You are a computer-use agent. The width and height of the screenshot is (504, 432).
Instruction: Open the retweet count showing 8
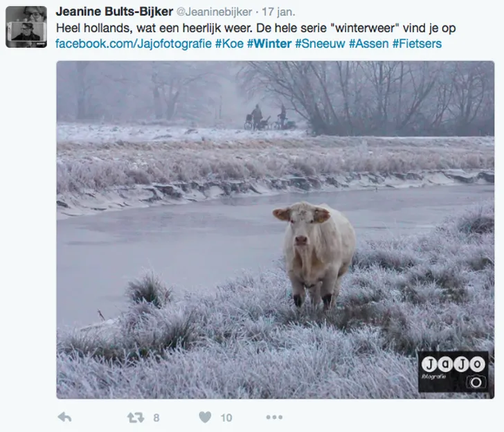point(156,417)
